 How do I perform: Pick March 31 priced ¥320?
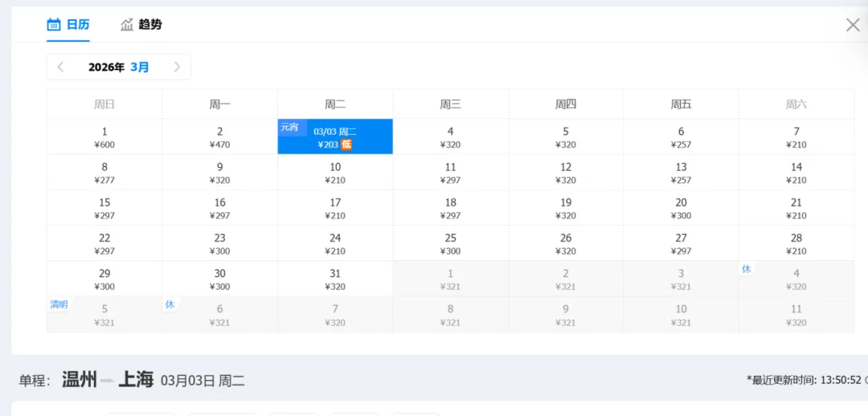pos(335,279)
